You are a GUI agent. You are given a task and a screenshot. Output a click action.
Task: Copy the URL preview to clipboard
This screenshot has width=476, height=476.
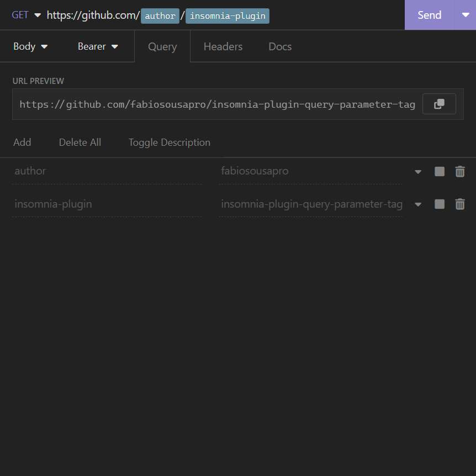(x=439, y=103)
